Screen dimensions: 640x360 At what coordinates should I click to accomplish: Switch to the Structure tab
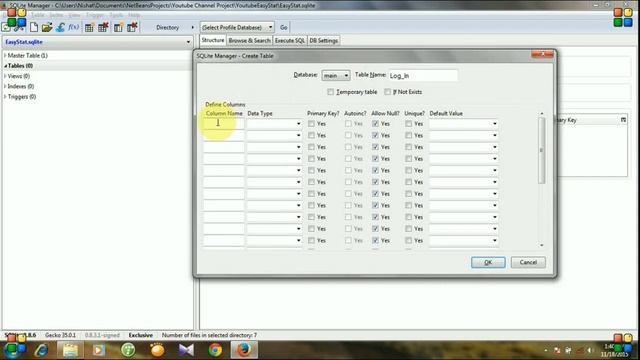(213, 40)
